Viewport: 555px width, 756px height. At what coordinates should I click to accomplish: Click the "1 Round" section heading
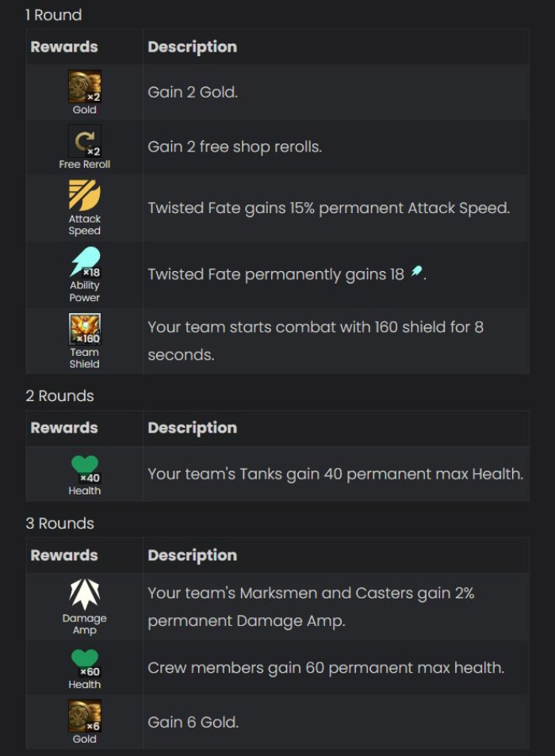click(x=53, y=15)
